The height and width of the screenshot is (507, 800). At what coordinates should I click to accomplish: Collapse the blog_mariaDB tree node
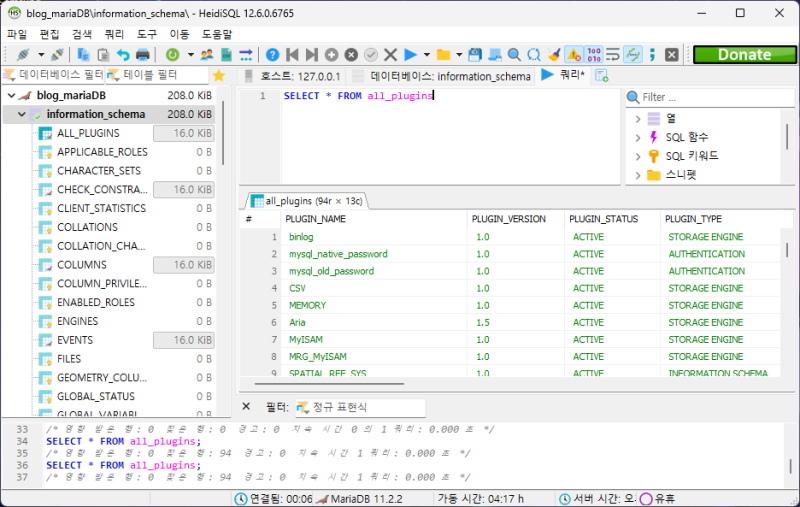(11, 95)
